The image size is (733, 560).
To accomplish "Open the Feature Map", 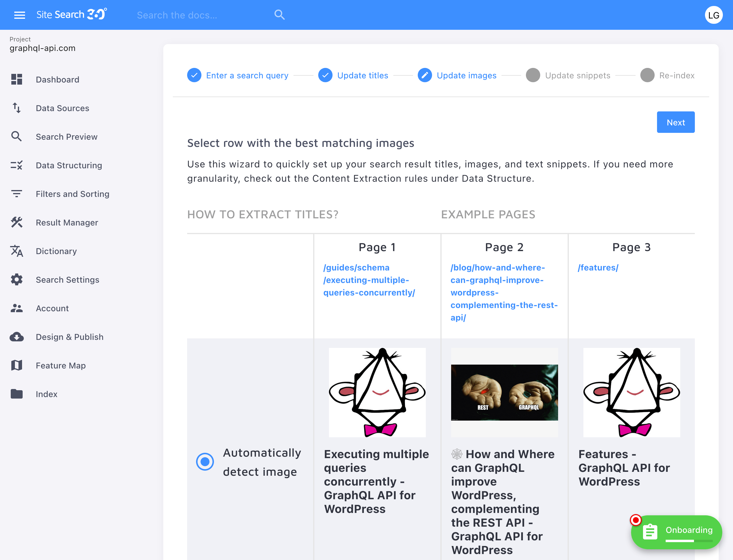I will click(x=60, y=365).
